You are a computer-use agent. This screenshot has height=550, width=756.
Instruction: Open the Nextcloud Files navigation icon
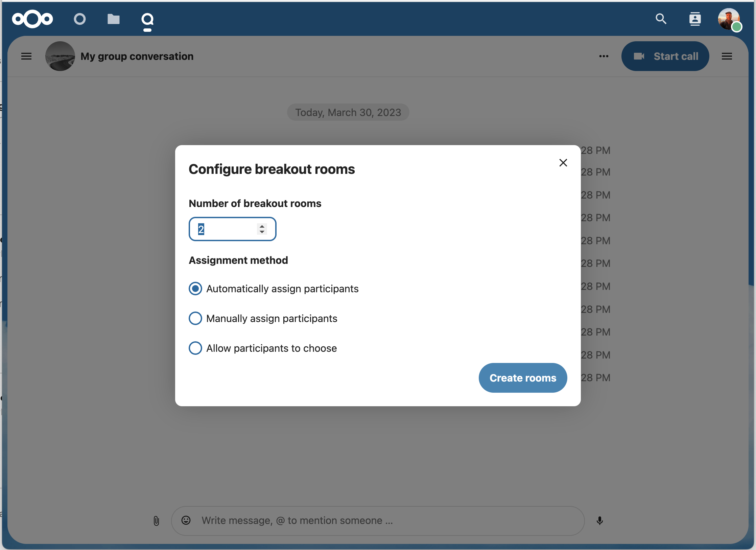pyautogui.click(x=113, y=19)
